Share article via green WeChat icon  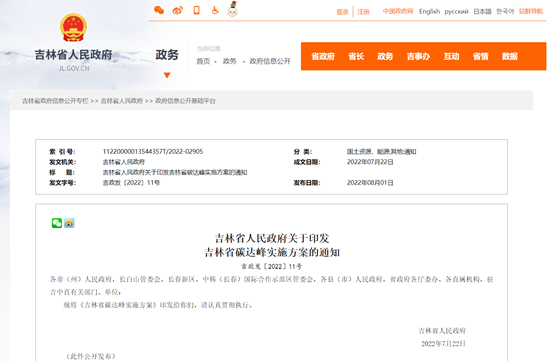57,223
